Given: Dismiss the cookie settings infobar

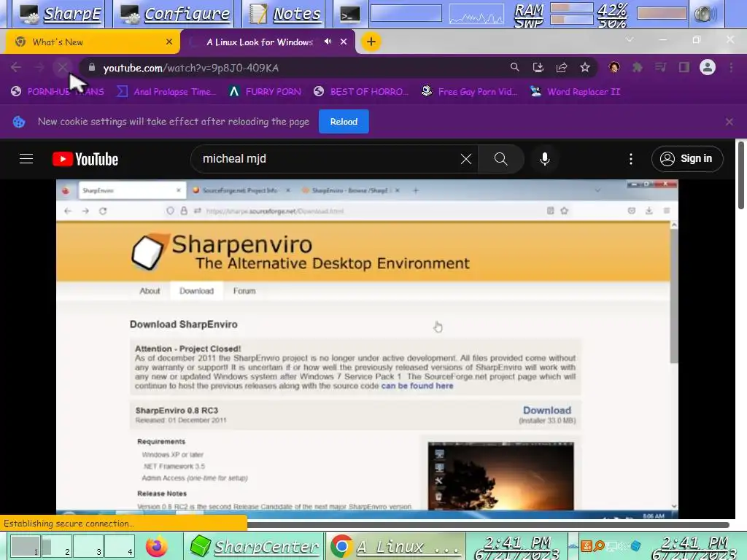Looking at the screenshot, I should [729, 122].
